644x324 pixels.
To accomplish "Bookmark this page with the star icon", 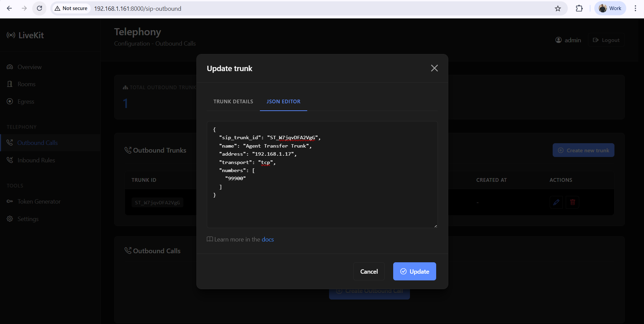I will click(x=558, y=8).
